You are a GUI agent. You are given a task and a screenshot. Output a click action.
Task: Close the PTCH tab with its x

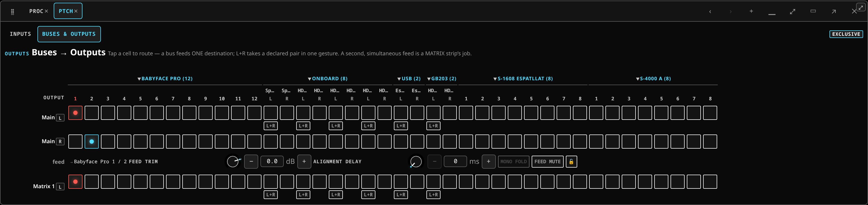(76, 11)
